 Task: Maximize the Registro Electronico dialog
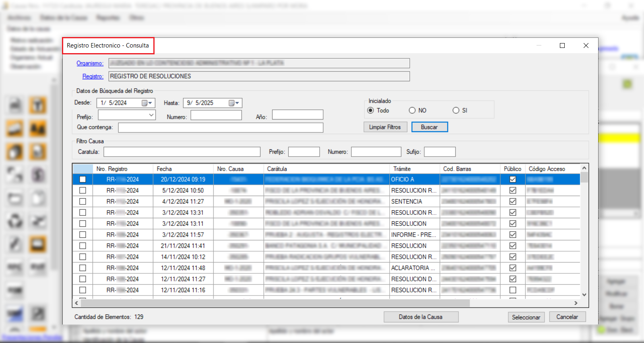click(562, 45)
